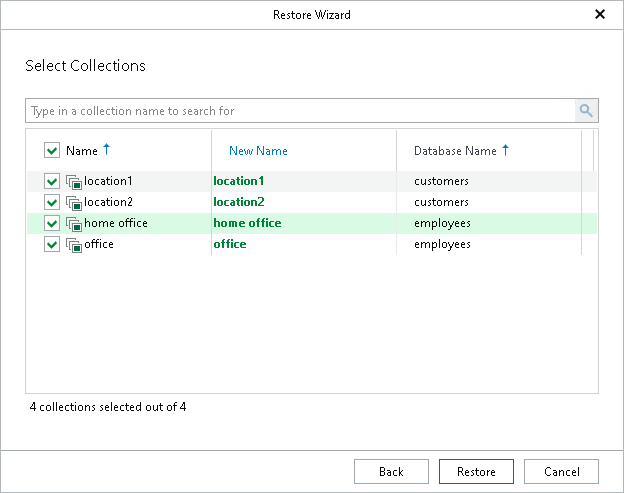Select the 'home office' name in third row

coord(116,223)
